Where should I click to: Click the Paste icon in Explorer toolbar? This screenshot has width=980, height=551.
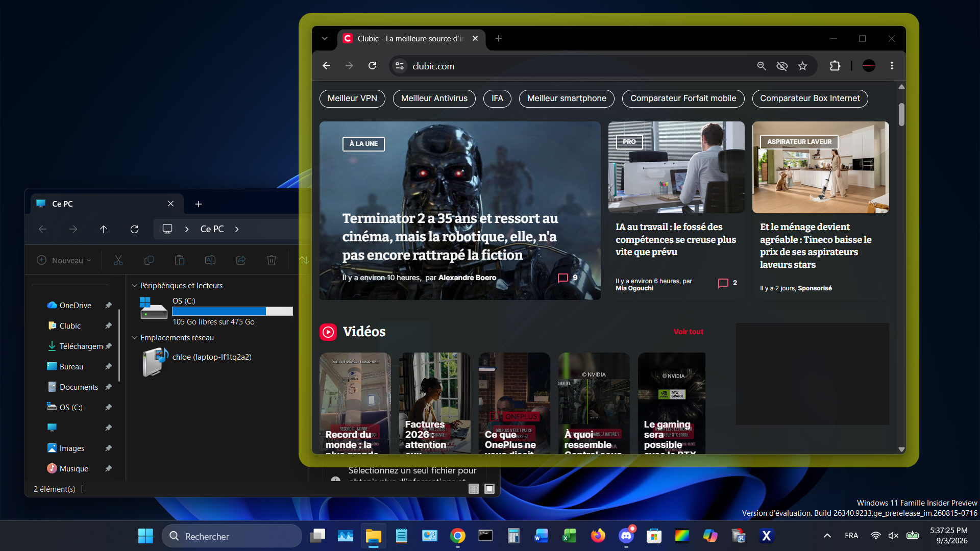(180, 260)
